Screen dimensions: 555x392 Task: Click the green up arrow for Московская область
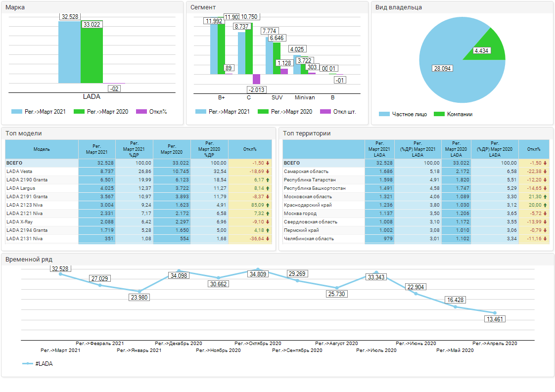click(x=545, y=197)
